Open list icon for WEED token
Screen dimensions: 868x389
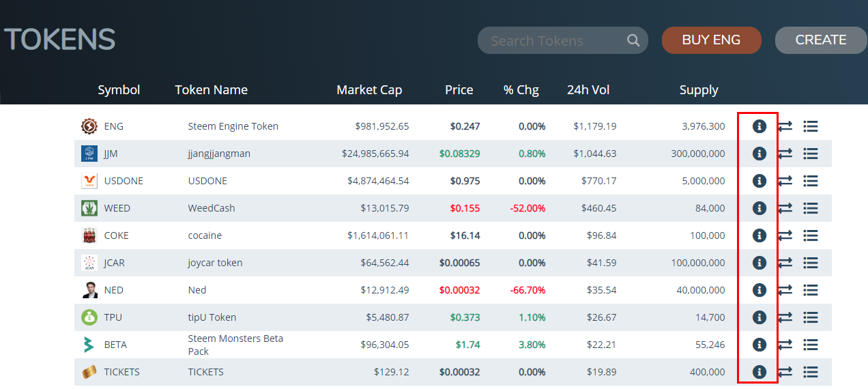tap(811, 208)
